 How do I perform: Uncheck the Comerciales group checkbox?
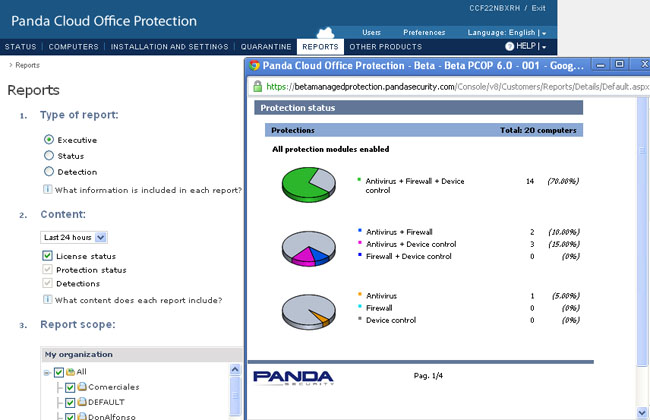[x=70, y=388]
